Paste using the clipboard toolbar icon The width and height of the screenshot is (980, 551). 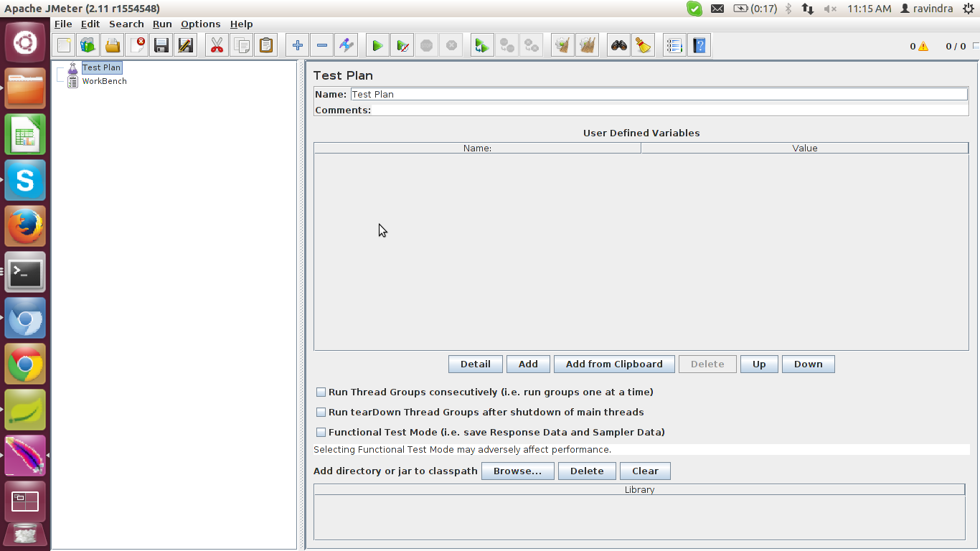coord(266,46)
